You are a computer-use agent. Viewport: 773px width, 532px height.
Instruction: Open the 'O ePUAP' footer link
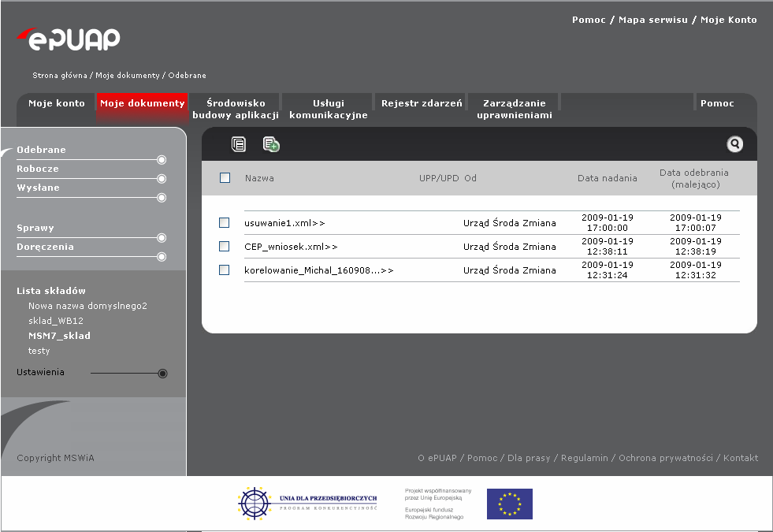(x=437, y=458)
